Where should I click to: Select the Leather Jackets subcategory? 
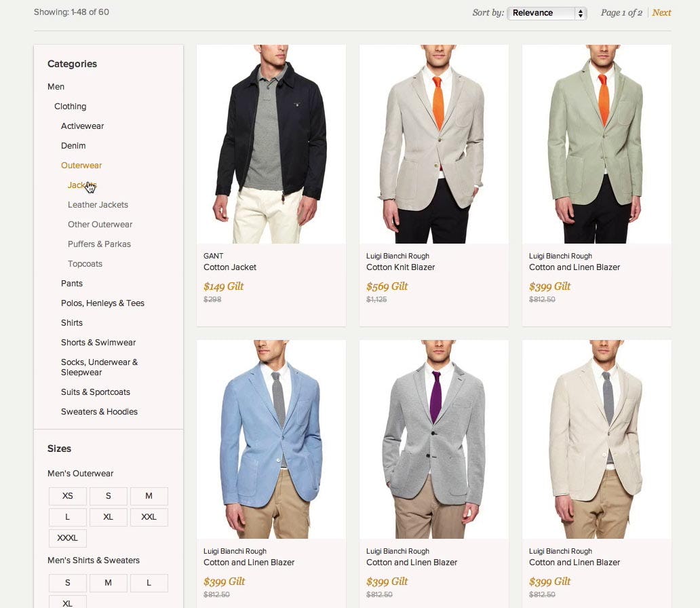pyautogui.click(x=98, y=205)
